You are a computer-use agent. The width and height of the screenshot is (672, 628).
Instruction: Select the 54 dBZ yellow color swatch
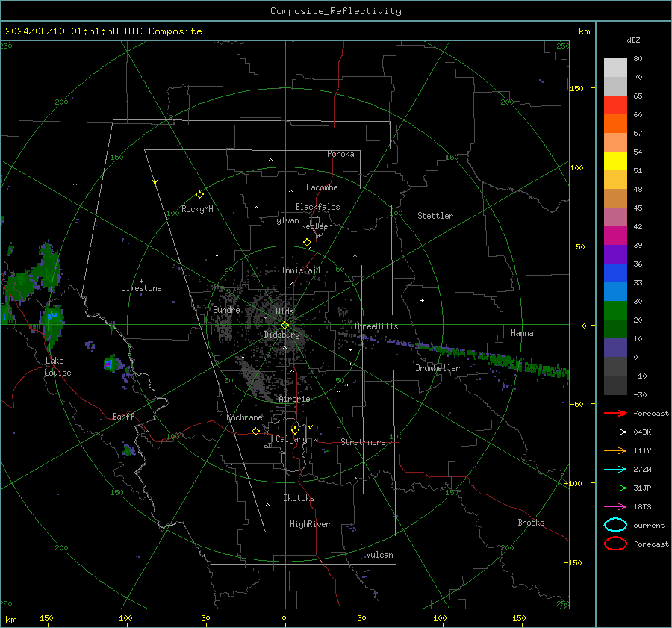tap(615, 161)
